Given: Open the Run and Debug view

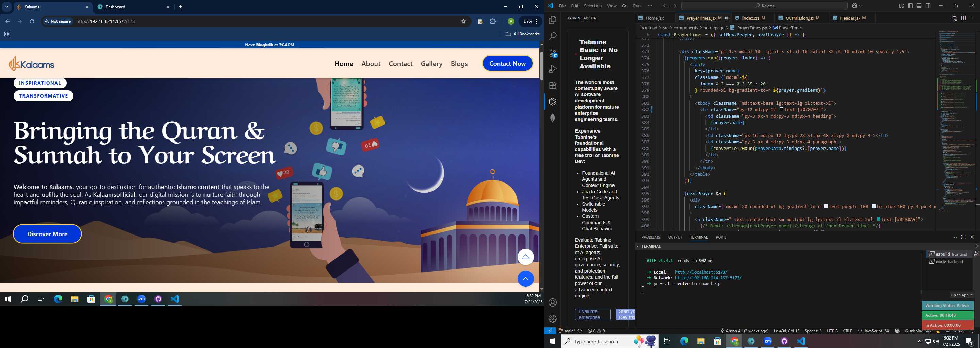Looking at the screenshot, I should [553, 69].
